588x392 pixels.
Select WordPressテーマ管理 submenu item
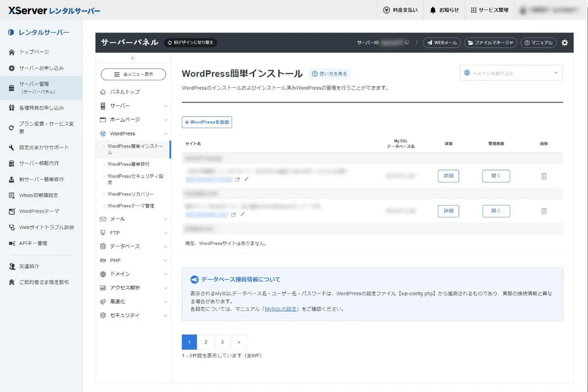(130, 206)
